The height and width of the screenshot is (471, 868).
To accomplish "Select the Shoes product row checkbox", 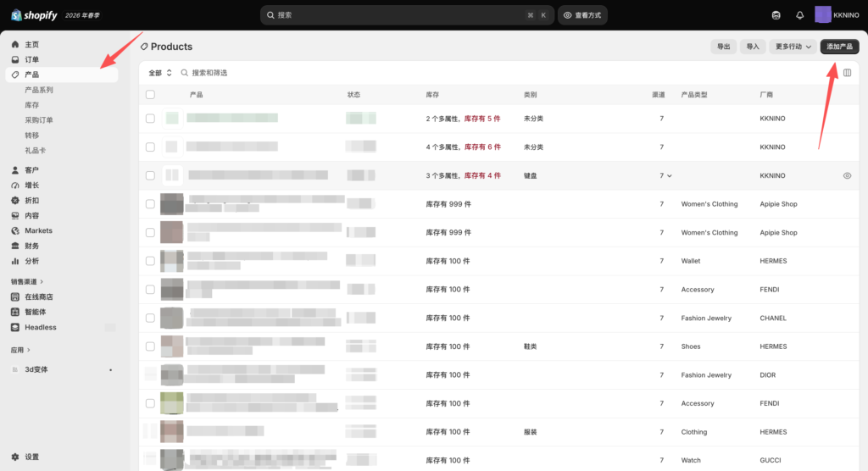I will click(x=150, y=346).
